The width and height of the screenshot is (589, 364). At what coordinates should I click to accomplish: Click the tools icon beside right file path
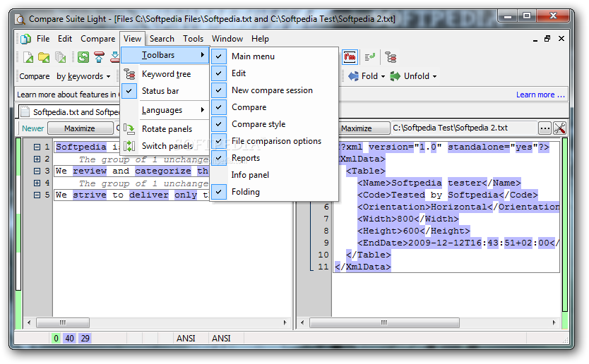[x=559, y=128]
